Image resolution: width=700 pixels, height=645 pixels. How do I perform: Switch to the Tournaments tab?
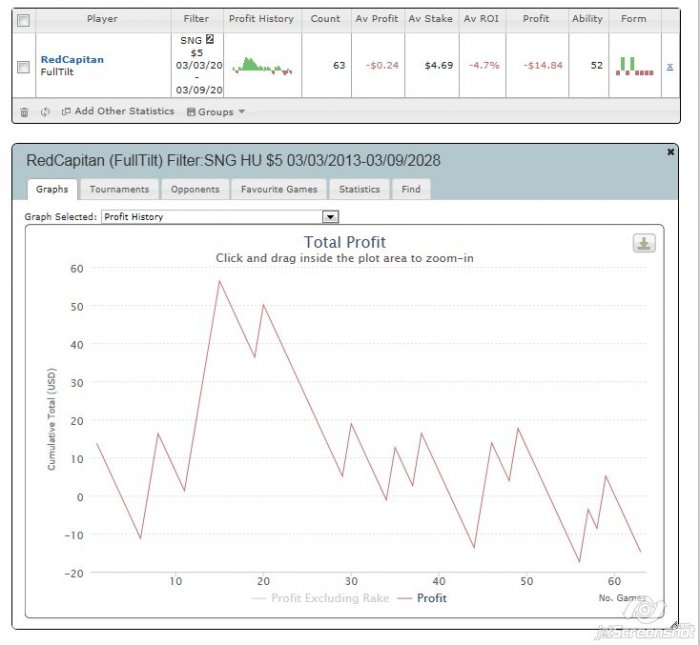click(x=119, y=189)
